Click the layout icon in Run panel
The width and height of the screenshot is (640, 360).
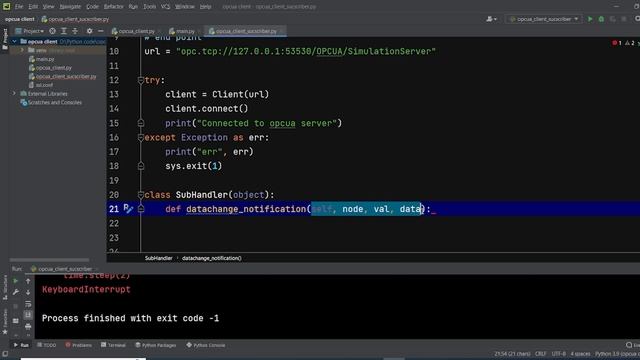pyautogui.click(x=16, y=321)
